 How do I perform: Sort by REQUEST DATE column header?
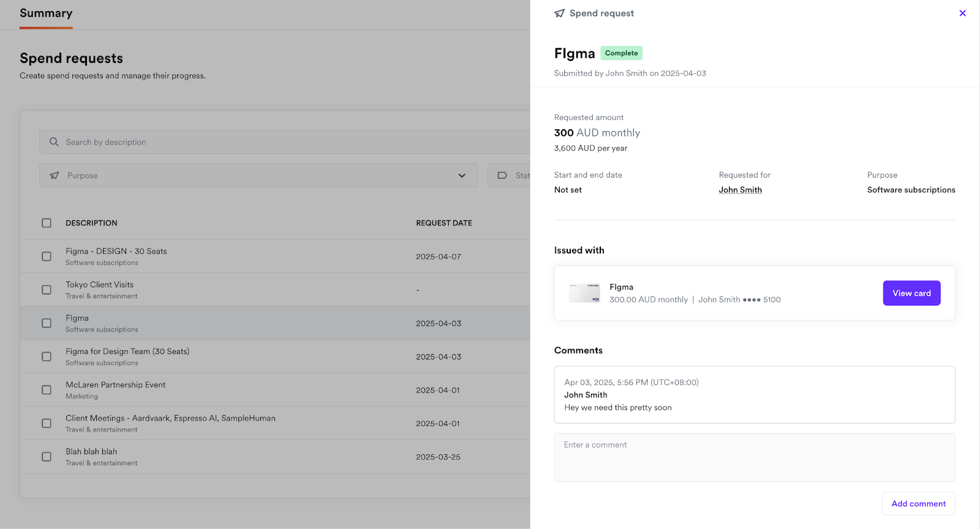(x=444, y=223)
